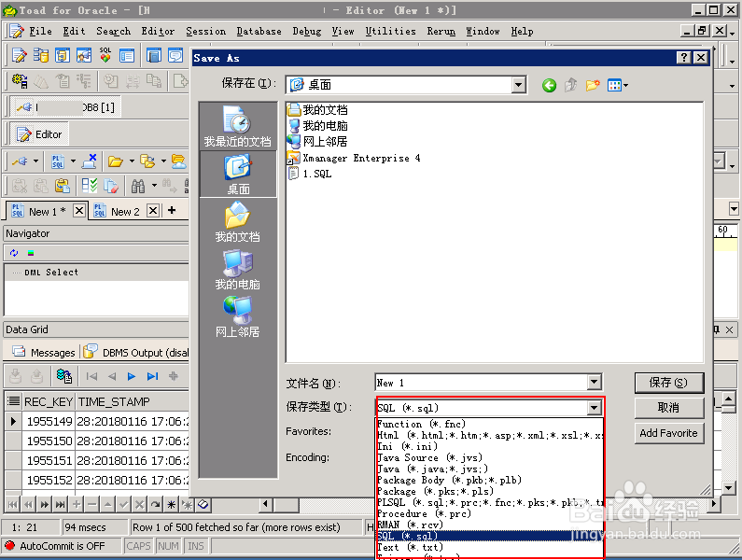The width and height of the screenshot is (742, 560).
Task: Select 我的文档 folder in file list
Action: click(317, 110)
